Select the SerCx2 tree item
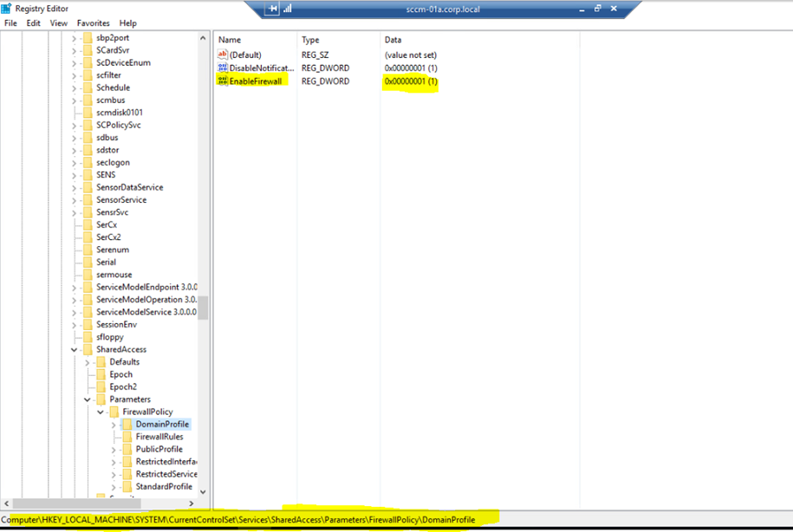Screen dimensions: 793x532 point(108,237)
